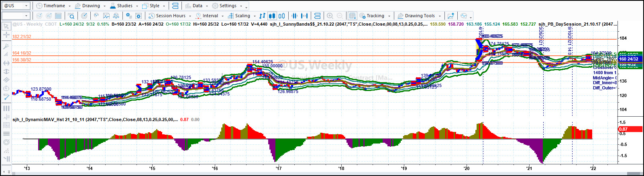
Task: Open the Style menu
Action: click(x=153, y=6)
